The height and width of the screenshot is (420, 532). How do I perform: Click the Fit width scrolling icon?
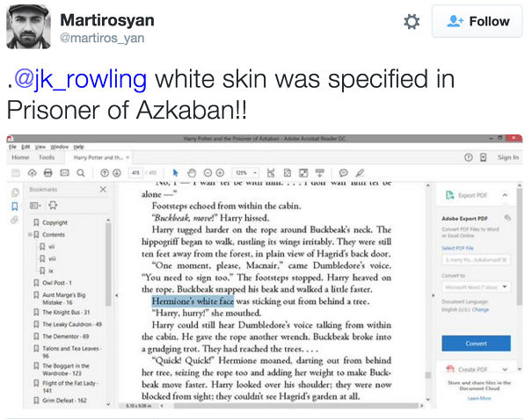271,173
